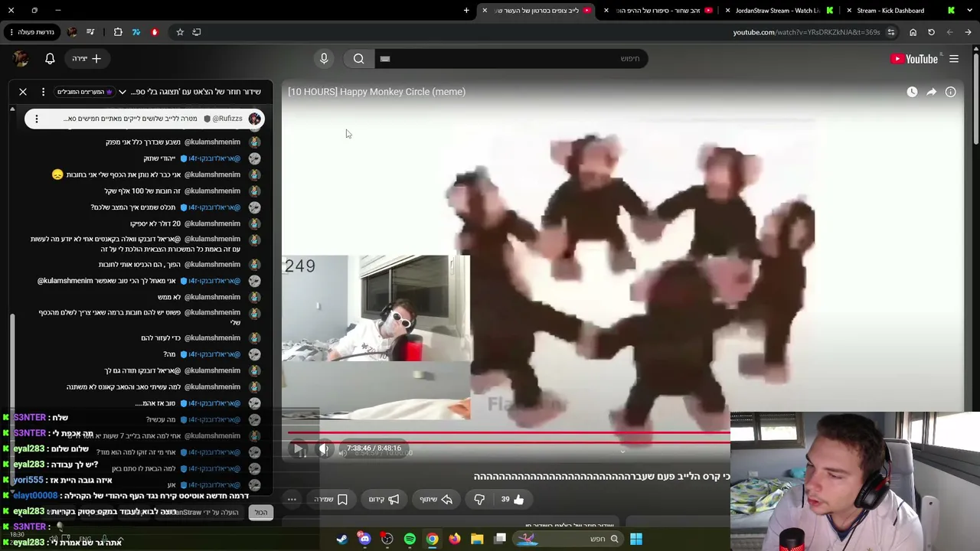
Task: Start voice search with the microphone icon
Action: pos(324,59)
